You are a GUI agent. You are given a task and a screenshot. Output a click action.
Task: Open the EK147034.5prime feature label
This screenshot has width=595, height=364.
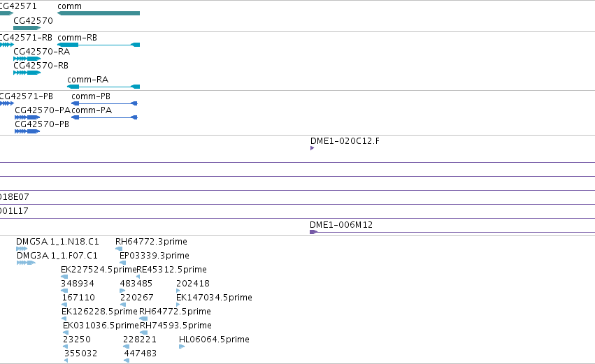[214, 297]
